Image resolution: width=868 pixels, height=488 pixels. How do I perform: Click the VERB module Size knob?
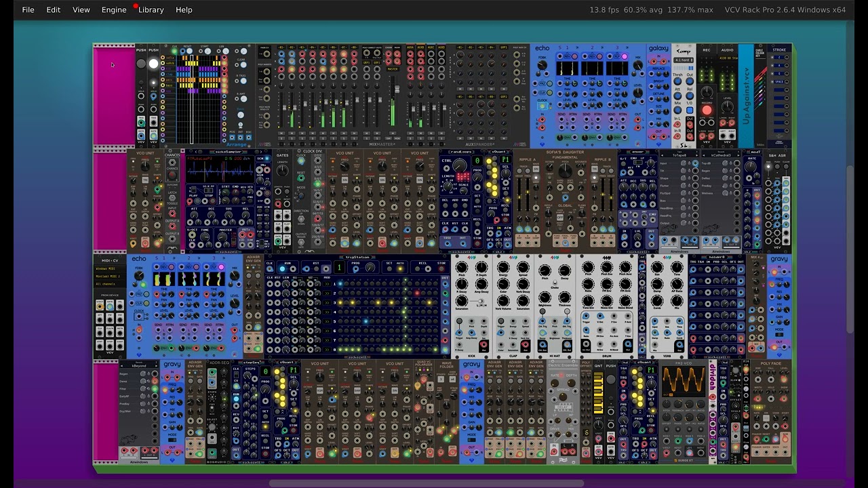click(657, 267)
